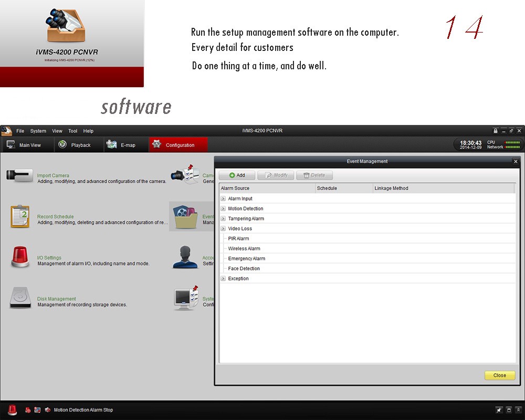Expand the Exception alarm source
This screenshot has height=420, width=525.
coord(223,279)
